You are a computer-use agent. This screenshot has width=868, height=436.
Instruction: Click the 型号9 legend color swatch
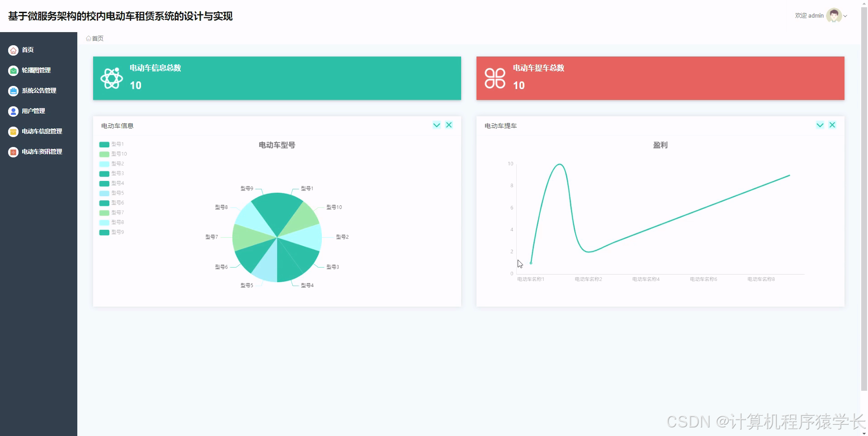pos(104,232)
